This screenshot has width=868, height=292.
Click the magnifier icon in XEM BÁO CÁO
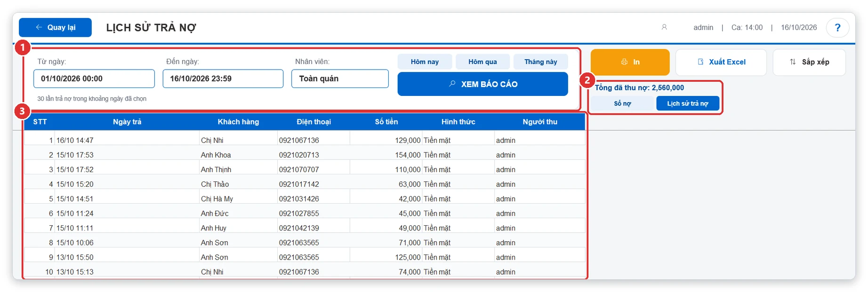coord(452,84)
